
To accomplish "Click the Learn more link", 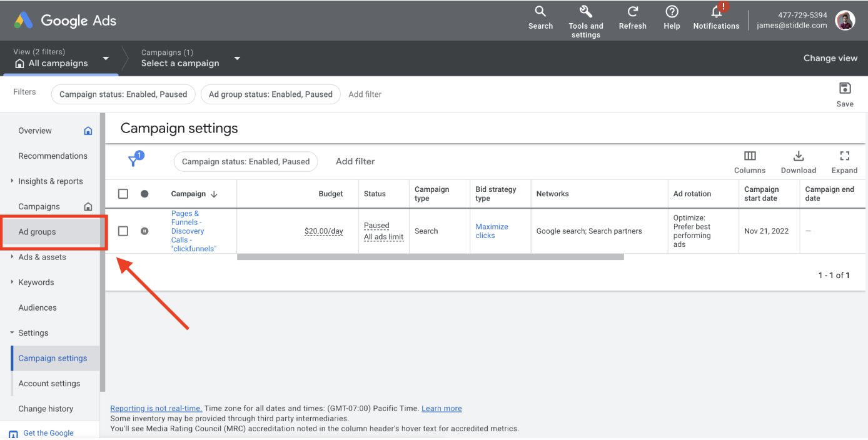I will coord(442,409).
